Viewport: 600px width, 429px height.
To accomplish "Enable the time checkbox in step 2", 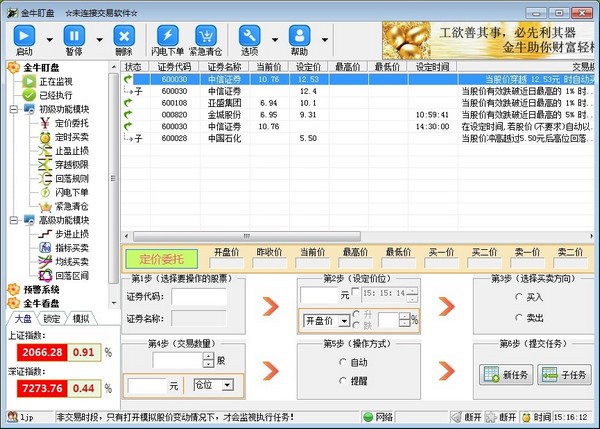I will point(354,292).
